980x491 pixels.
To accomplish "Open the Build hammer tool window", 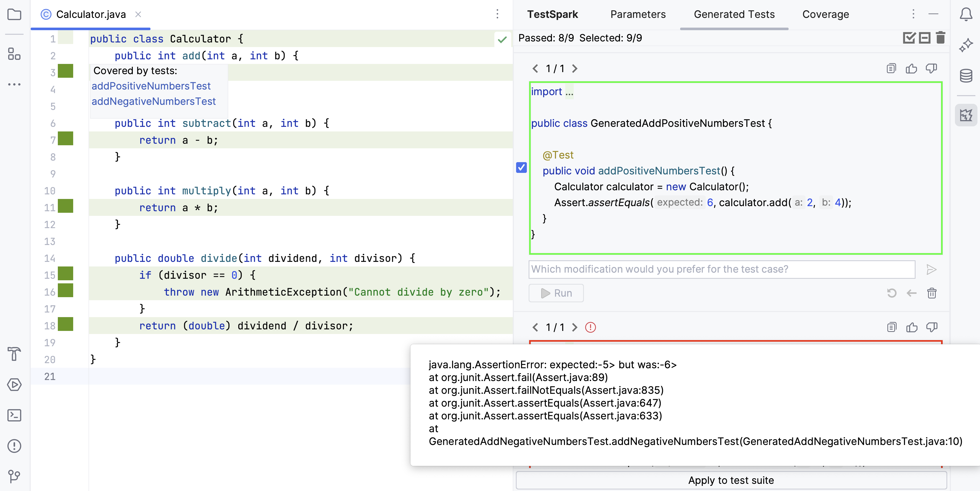I will coord(14,354).
